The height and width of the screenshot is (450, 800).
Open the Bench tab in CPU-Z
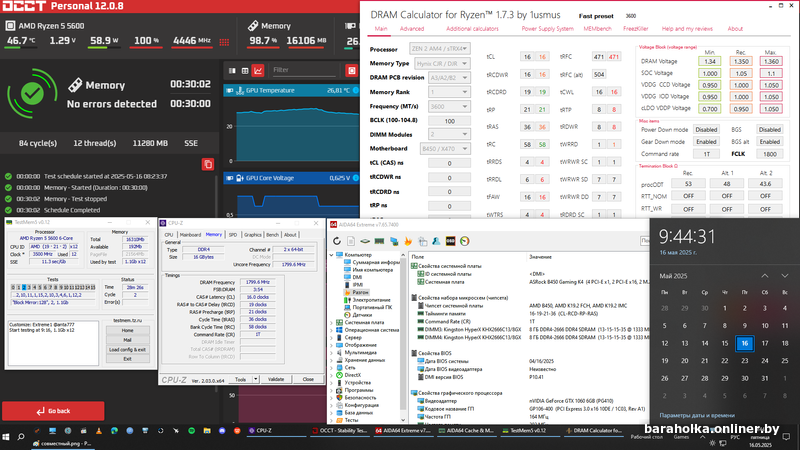[x=272, y=235]
